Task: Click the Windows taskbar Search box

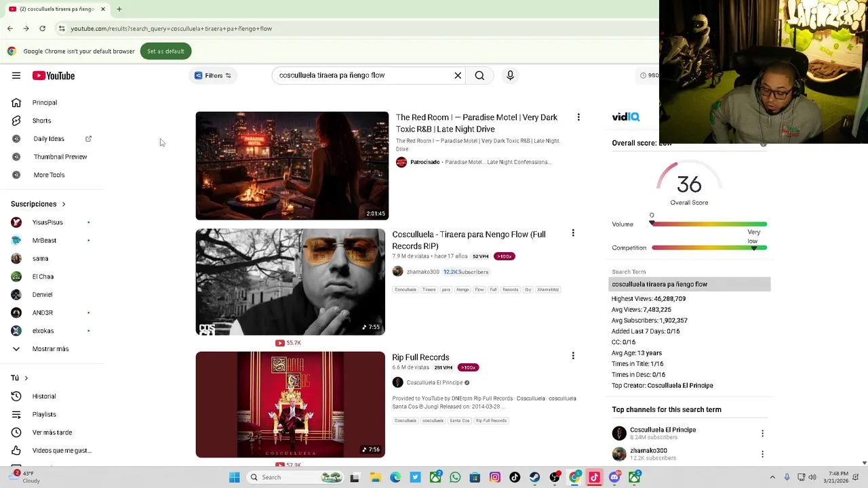Action: point(295,477)
